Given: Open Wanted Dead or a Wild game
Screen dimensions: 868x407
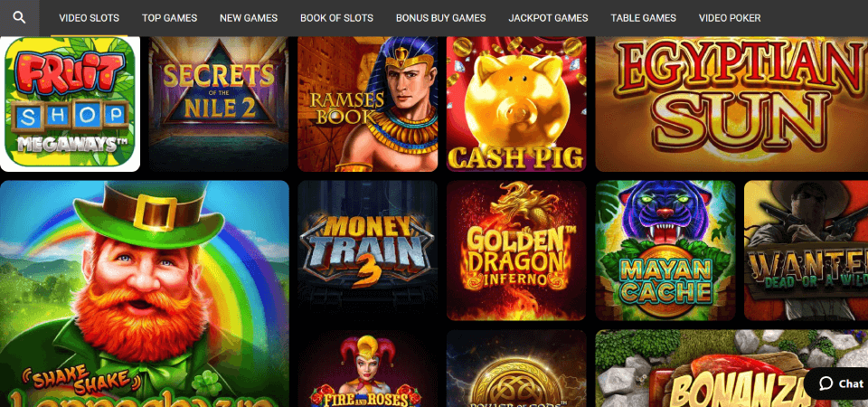Looking at the screenshot, I should (x=806, y=251).
